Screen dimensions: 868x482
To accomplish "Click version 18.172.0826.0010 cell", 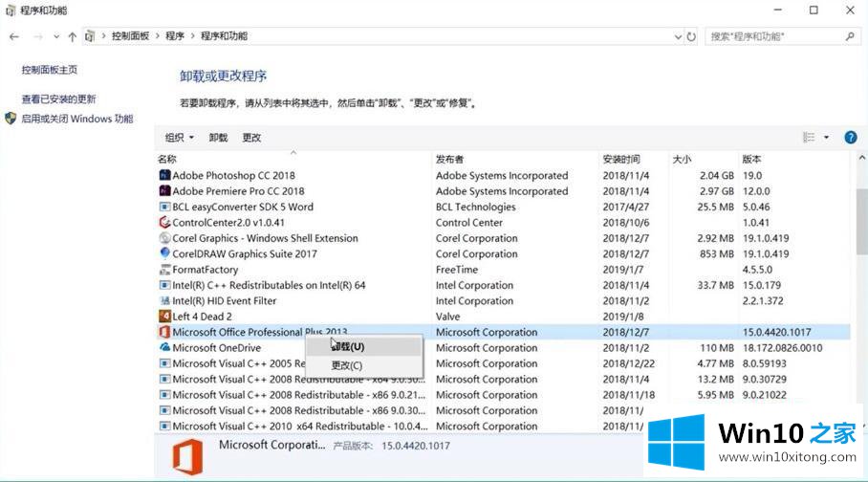I will pos(782,348).
